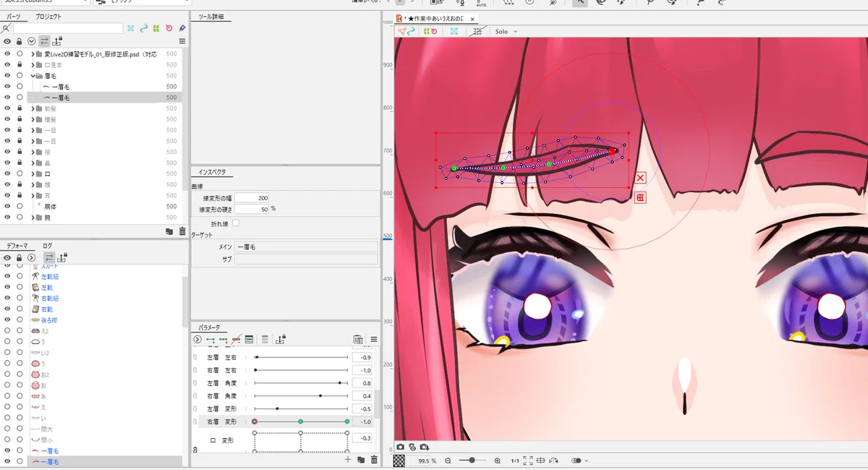Toggle visibility of the 腕 folder
This screenshot has height=470, width=868.
pyautogui.click(x=7, y=217)
